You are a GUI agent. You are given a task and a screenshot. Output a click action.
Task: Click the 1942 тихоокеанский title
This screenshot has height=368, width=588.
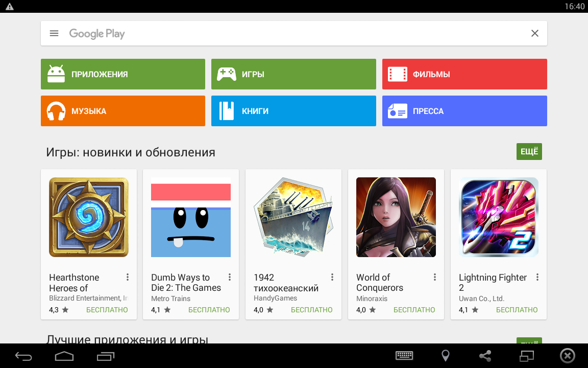click(x=286, y=283)
